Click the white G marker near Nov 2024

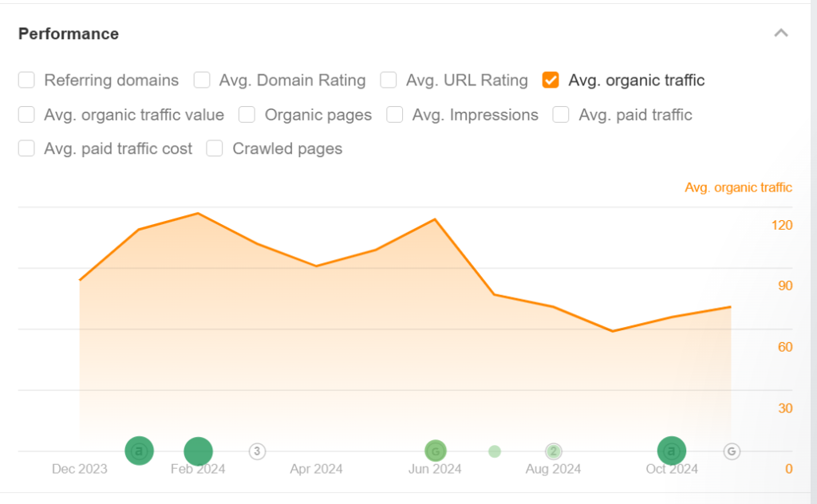(731, 451)
